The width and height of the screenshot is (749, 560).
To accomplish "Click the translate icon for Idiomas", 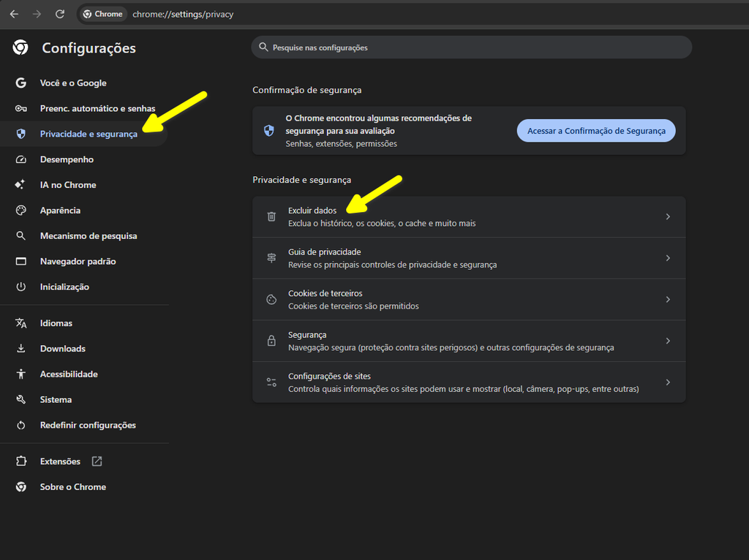I will (21, 323).
